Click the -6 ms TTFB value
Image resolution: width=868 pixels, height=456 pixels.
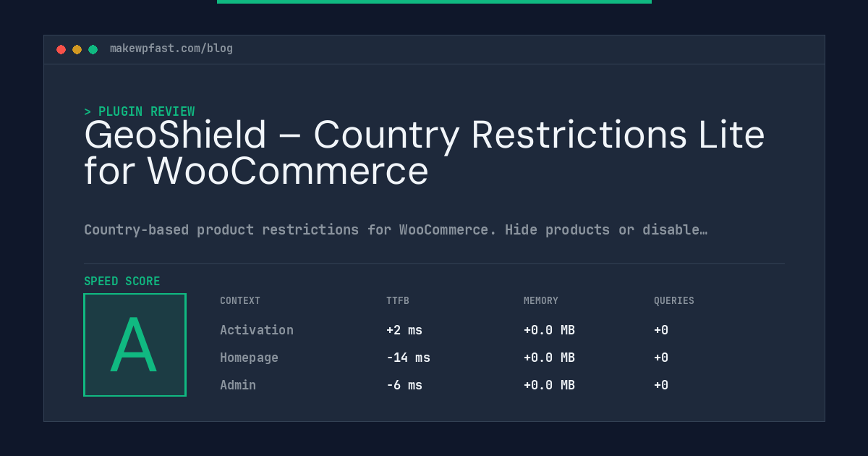pos(404,385)
